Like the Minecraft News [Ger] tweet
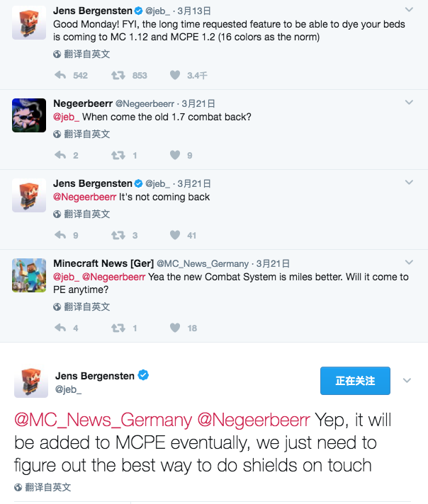428x504 pixels. pos(175,328)
